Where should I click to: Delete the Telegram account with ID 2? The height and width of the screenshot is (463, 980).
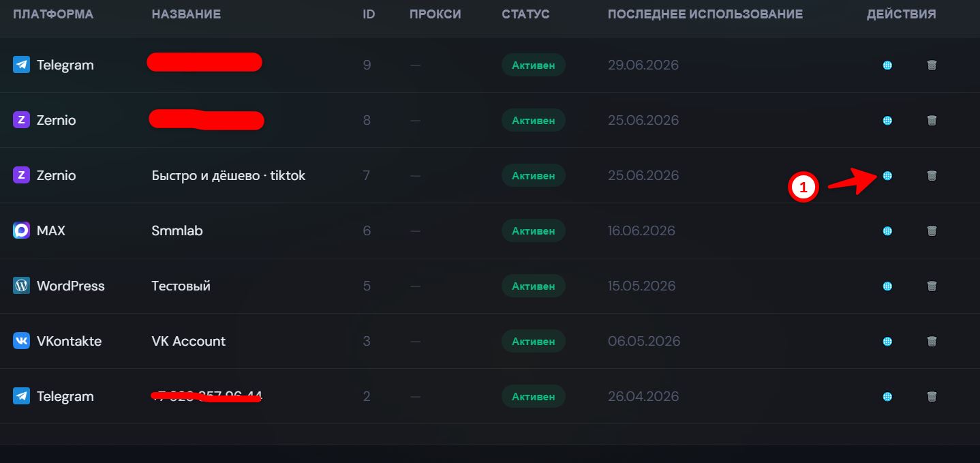932,396
